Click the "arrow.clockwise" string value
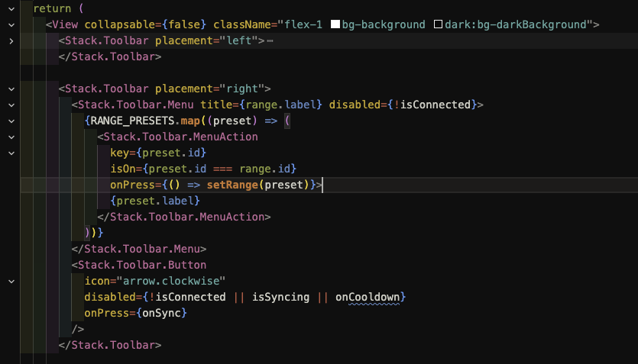The width and height of the screenshot is (638, 364). tap(171, 281)
